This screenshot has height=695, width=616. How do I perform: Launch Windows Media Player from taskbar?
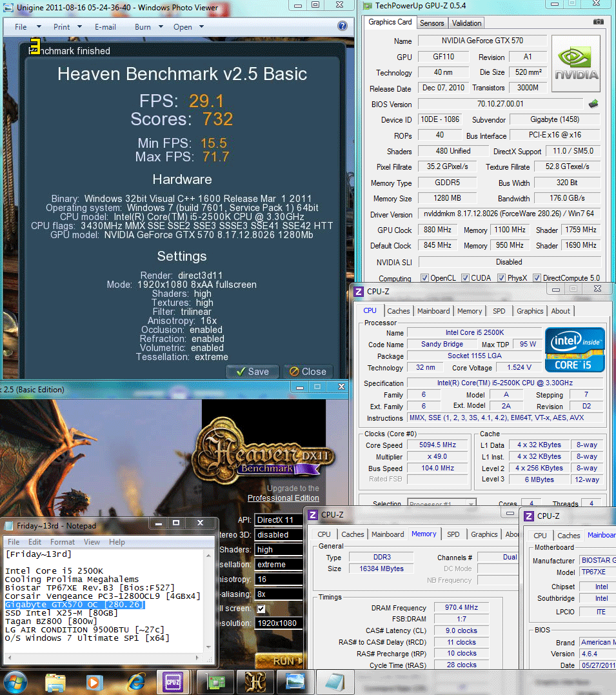pos(94,683)
